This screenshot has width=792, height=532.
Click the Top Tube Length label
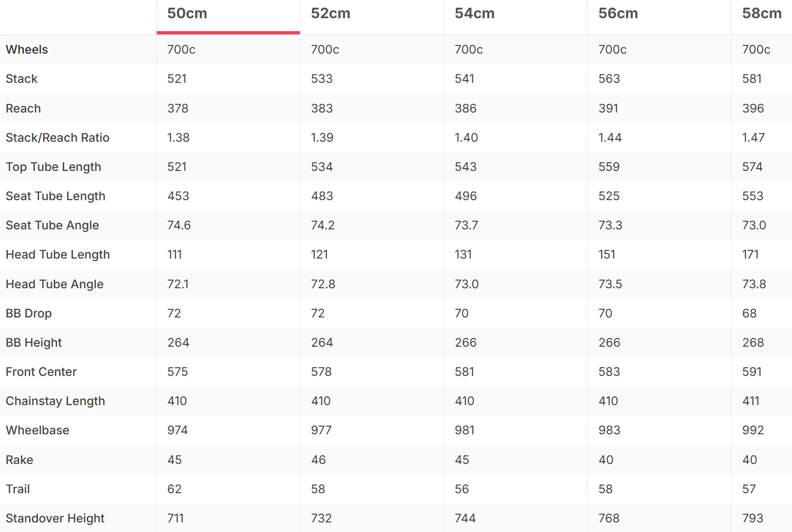point(54,167)
